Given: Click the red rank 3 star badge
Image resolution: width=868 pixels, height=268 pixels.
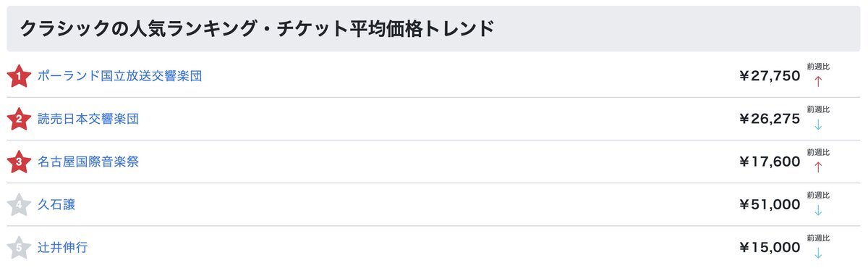Looking at the screenshot, I should point(18,162).
